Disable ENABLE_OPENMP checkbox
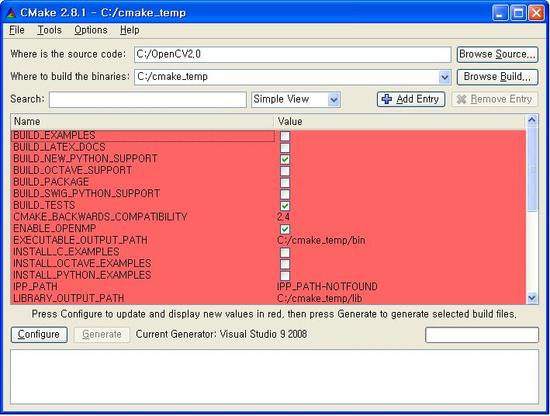 (x=285, y=229)
